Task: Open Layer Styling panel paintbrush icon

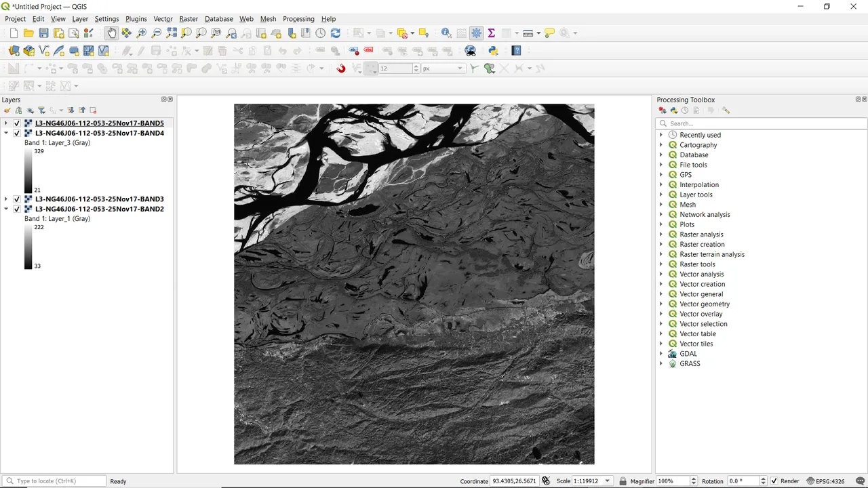Action: point(7,110)
